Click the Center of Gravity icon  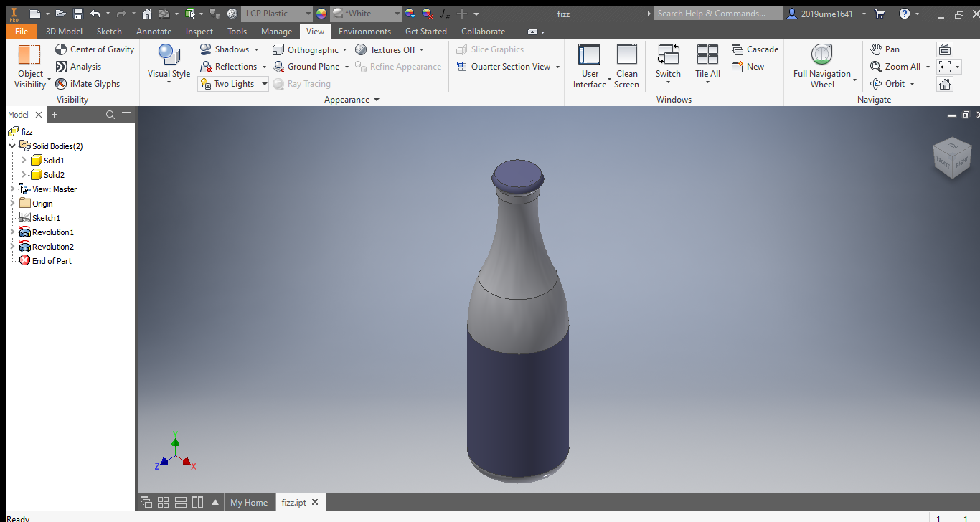pyautogui.click(x=62, y=49)
